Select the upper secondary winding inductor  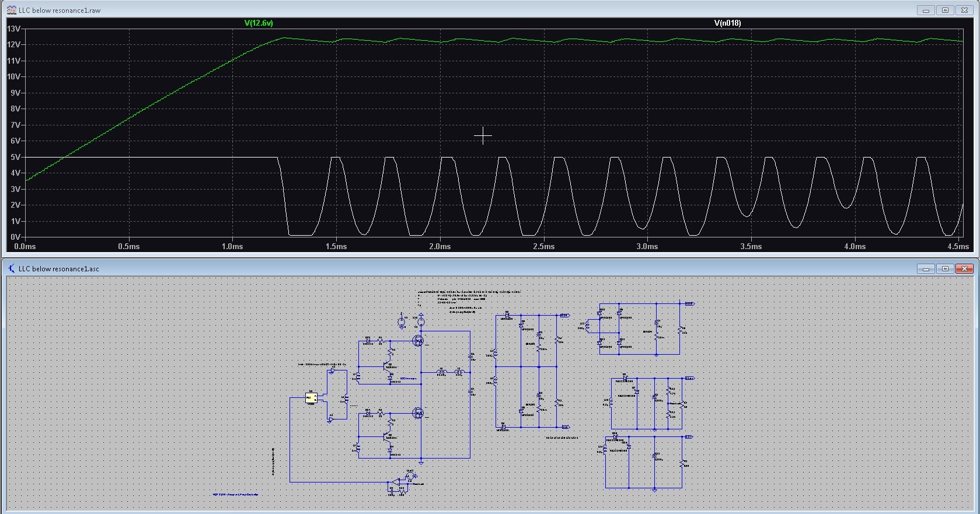(496, 354)
